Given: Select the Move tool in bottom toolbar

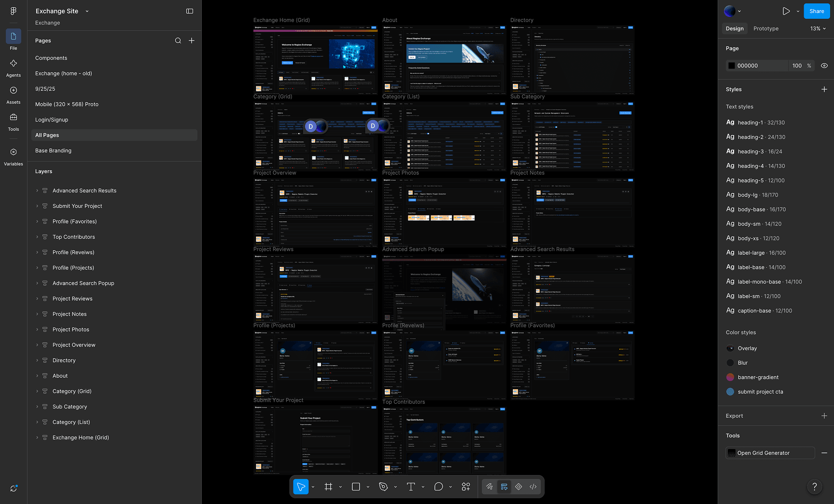Looking at the screenshot, I should (x=301, y=487).
